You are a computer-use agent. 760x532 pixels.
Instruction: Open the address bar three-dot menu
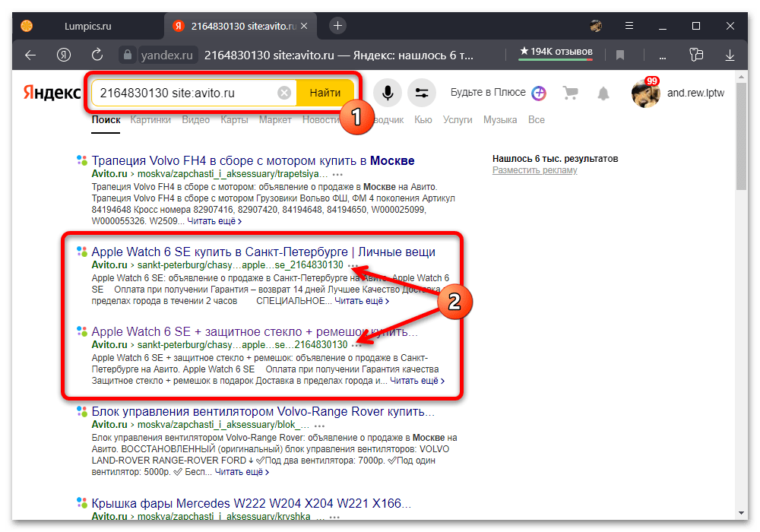click(x=662, y=56)
